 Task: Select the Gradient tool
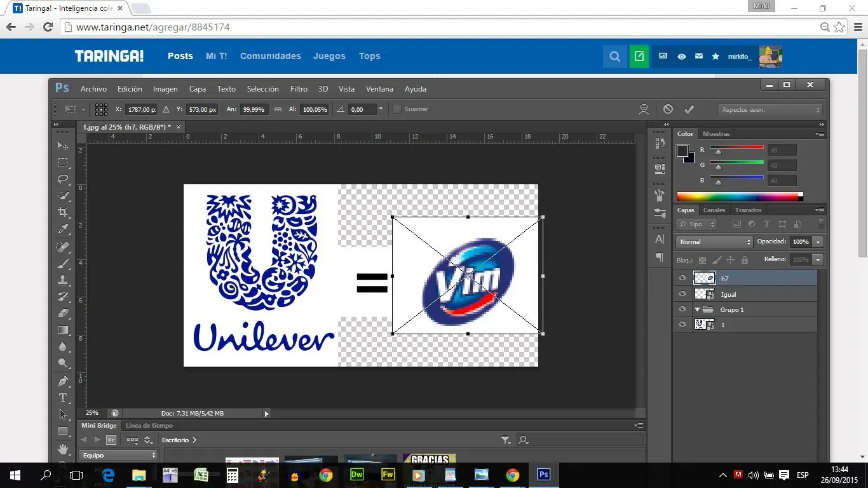coord(63,330)
